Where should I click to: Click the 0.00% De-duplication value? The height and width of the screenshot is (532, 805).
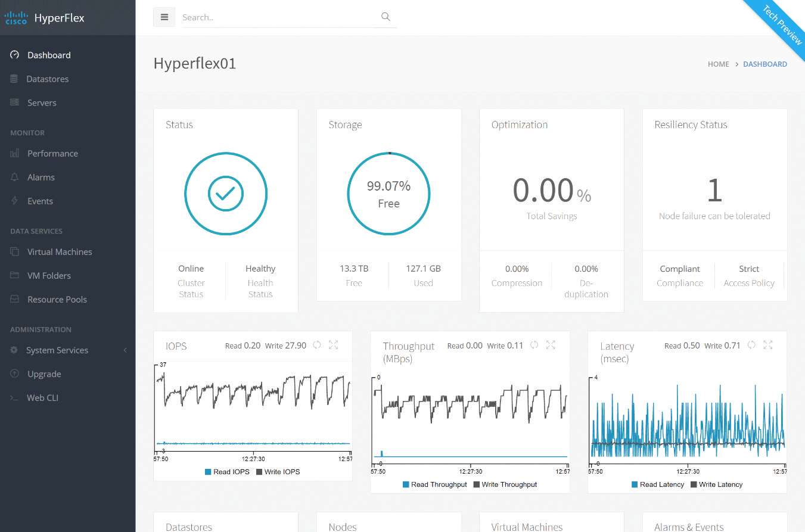coord(586,269)
